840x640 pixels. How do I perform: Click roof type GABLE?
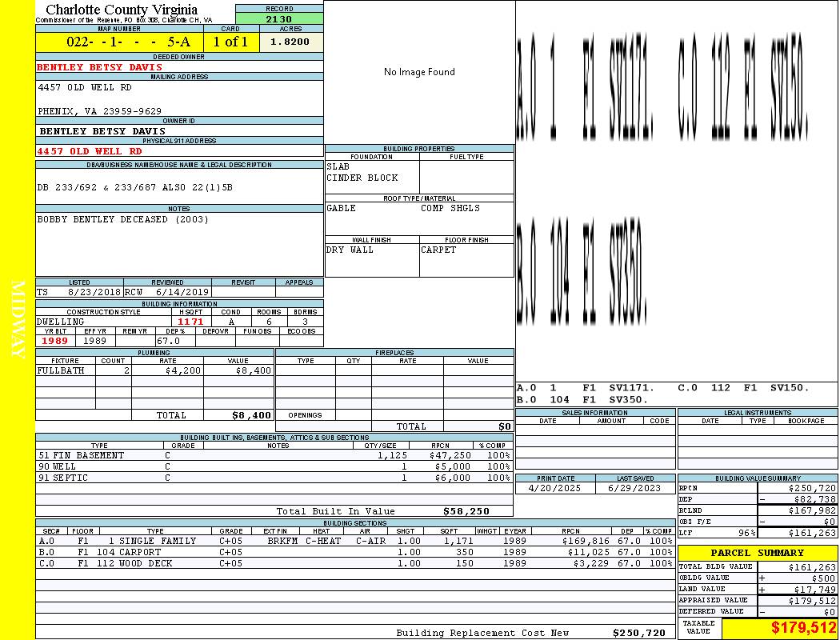coord(342,208)
